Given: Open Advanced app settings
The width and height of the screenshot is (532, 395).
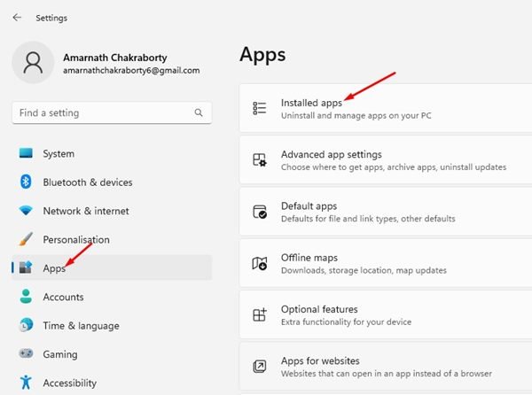Looking at the screenshot, I should [386, 160].
